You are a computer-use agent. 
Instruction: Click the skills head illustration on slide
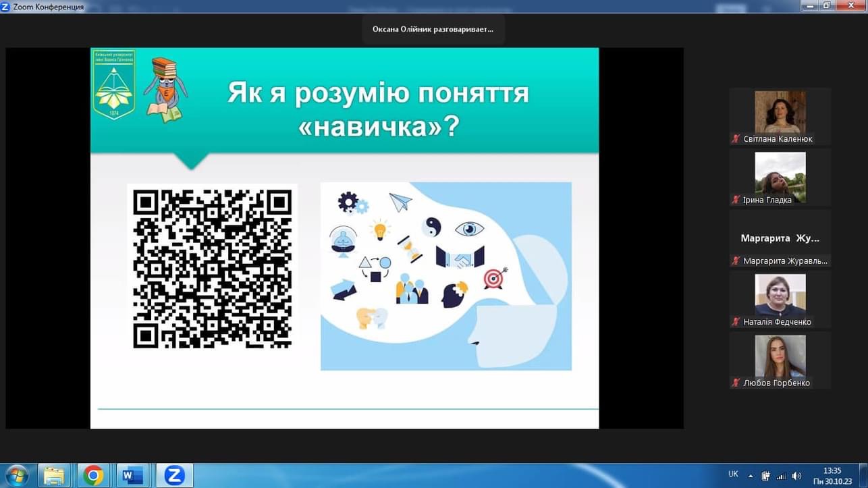click(x=446, y=276)
